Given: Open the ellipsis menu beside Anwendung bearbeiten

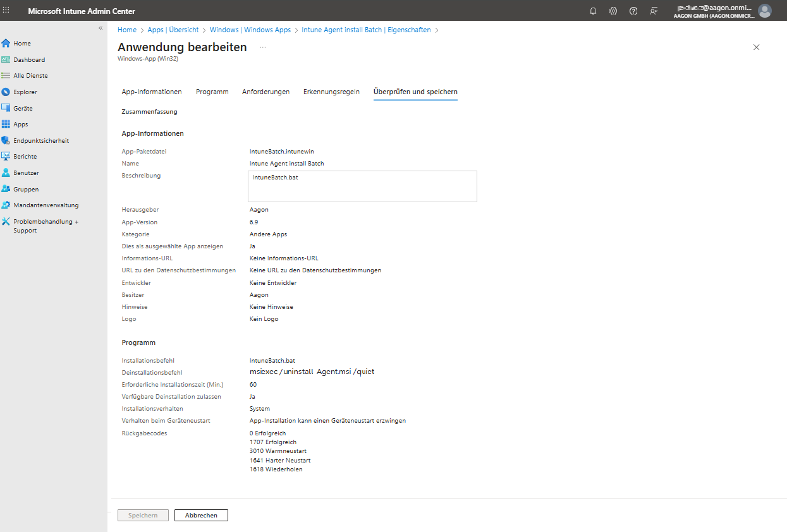Looking at the screenshot, I should (262, 47).
